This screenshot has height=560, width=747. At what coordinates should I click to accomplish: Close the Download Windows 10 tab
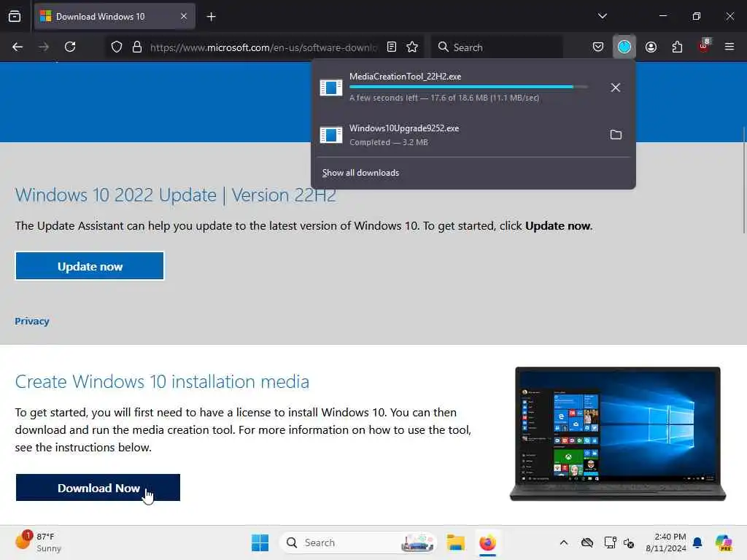point(184,17)
